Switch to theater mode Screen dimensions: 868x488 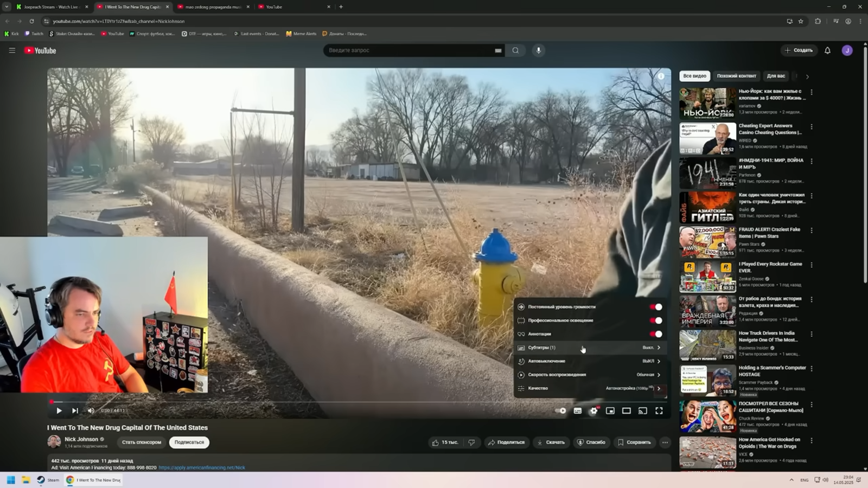(x=627, y=410)
